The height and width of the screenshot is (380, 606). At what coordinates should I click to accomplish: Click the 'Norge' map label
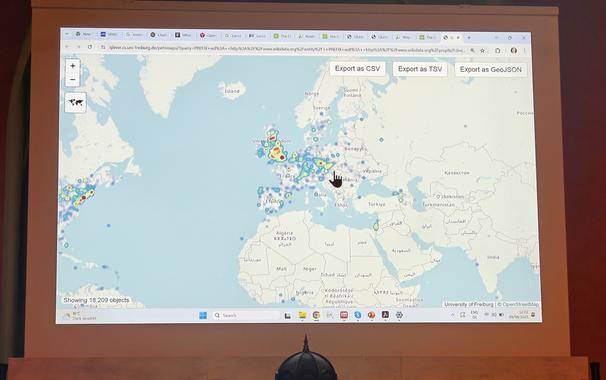tap(312, 94)
